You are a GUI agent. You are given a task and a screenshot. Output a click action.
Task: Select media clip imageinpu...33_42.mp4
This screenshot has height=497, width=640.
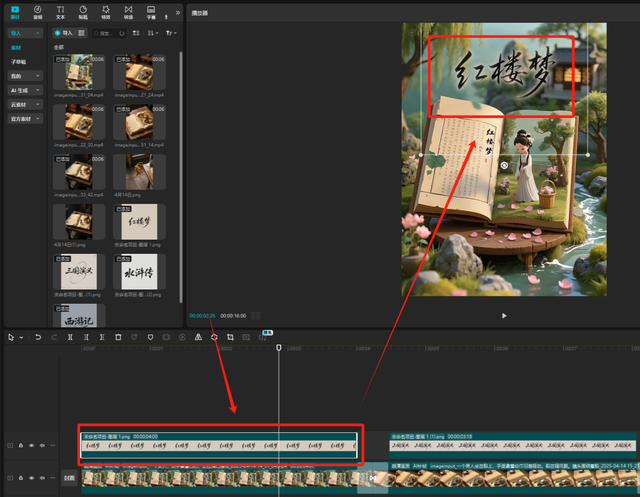tap(79, 172)
